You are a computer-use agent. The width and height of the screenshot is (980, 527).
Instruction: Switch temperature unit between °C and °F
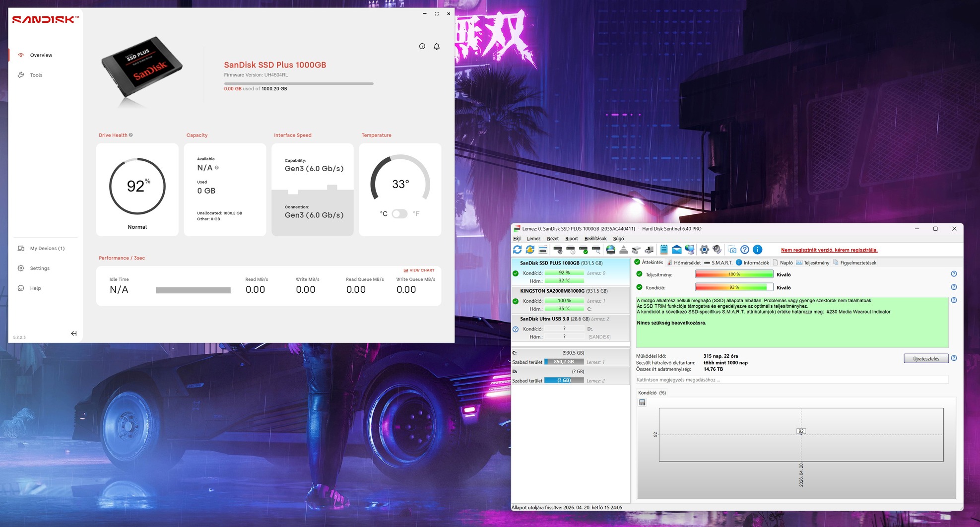[399, 214]
